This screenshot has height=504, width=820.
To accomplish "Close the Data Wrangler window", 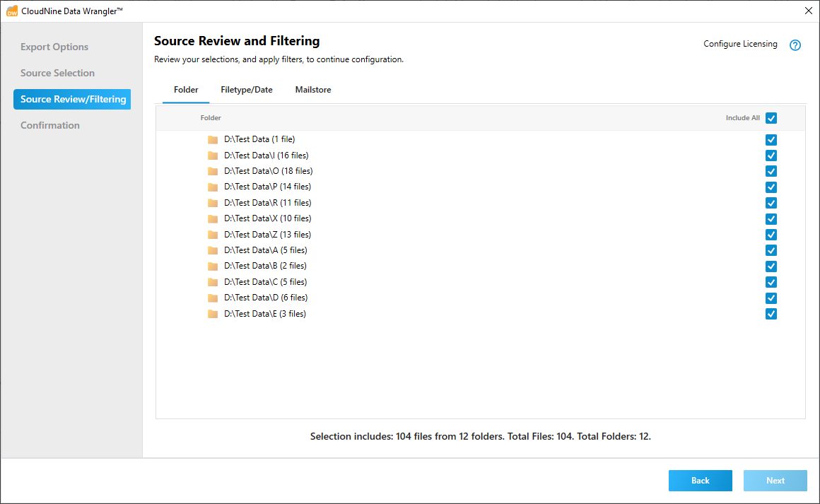I will [808, 11].
